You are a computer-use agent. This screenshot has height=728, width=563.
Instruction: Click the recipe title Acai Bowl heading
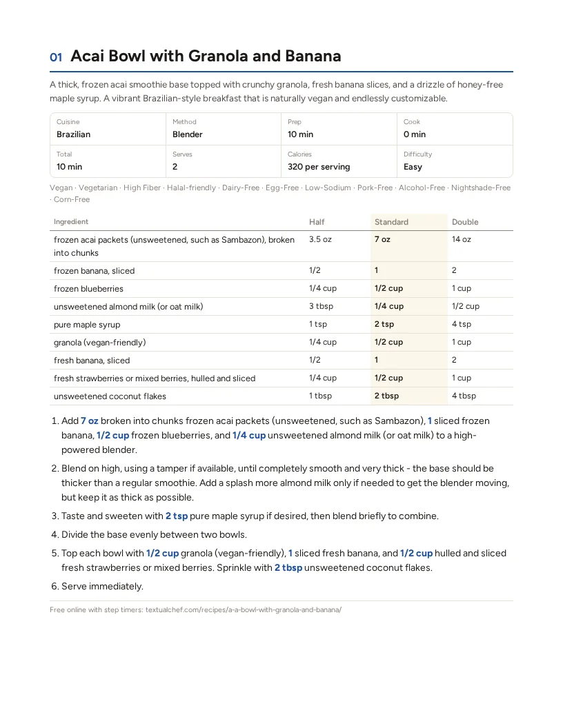206,56
